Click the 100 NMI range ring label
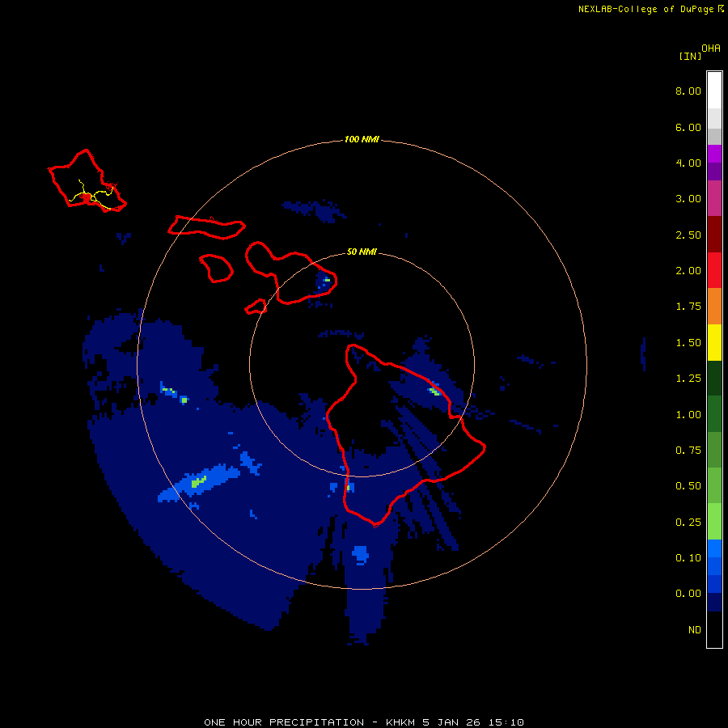 (x=362, y=139)
